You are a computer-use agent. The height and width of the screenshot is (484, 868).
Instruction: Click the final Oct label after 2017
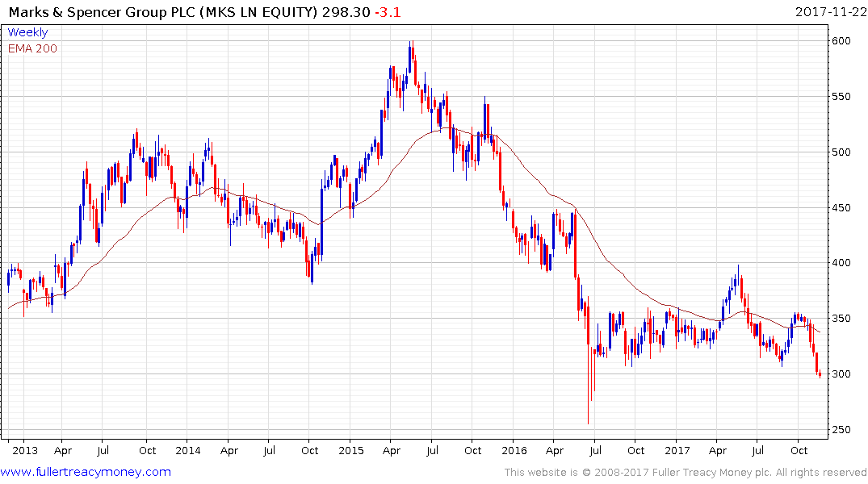pos(799,451)
